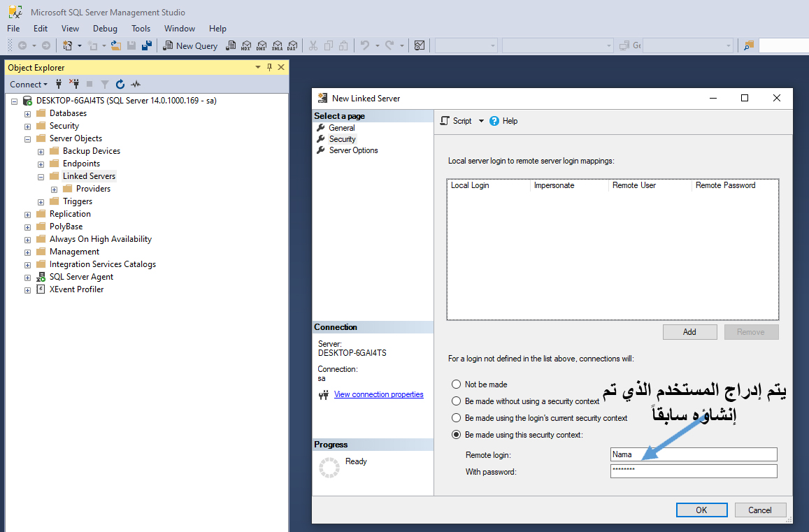Select 'Be made using the login's current security context'
The height and width of the screenshot is (532, 809).
pos(456,418)
